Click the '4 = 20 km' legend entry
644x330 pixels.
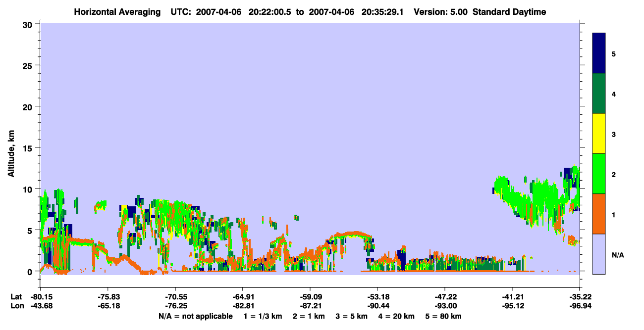click(x=397, y=316)
